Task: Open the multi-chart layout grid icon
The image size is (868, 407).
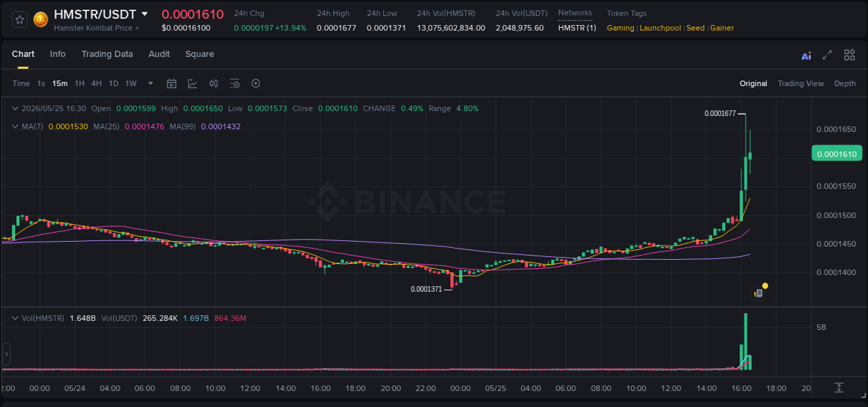Action: [x=849, y=55]
